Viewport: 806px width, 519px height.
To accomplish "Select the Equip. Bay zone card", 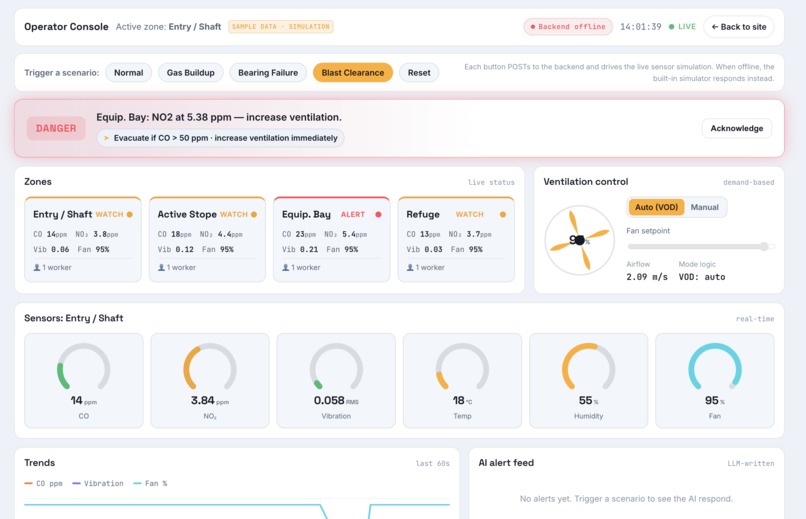I will click(332, 239).
